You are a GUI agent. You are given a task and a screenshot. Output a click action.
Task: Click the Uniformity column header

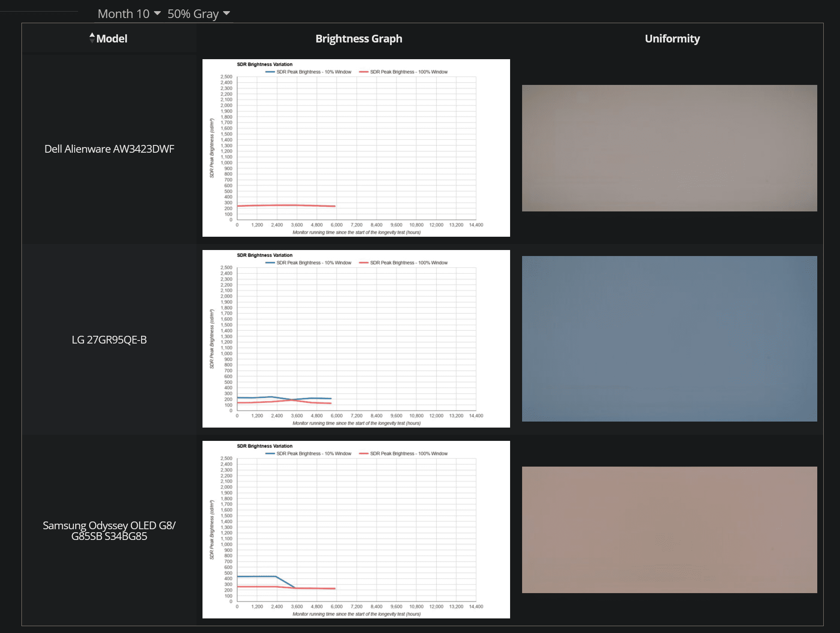click(x=672, y=39)
